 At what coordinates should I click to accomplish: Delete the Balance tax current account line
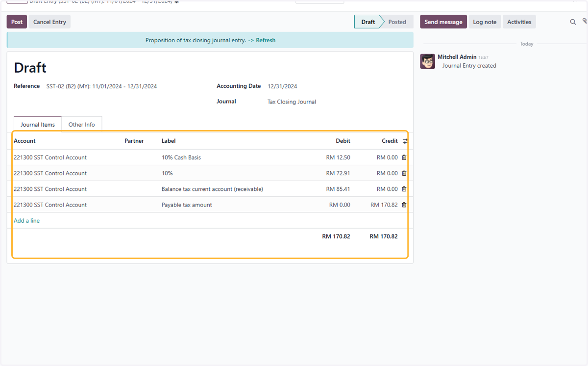click(404, 189)
